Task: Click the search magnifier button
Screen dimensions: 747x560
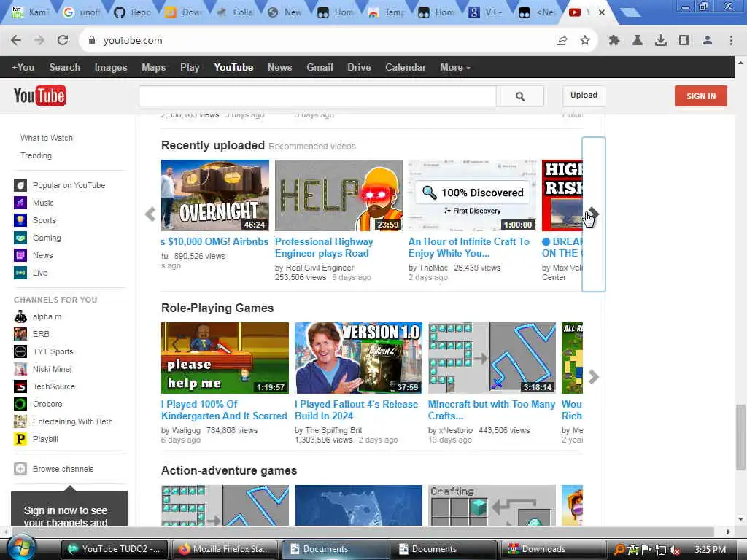Action: click(x=519, y=96)
